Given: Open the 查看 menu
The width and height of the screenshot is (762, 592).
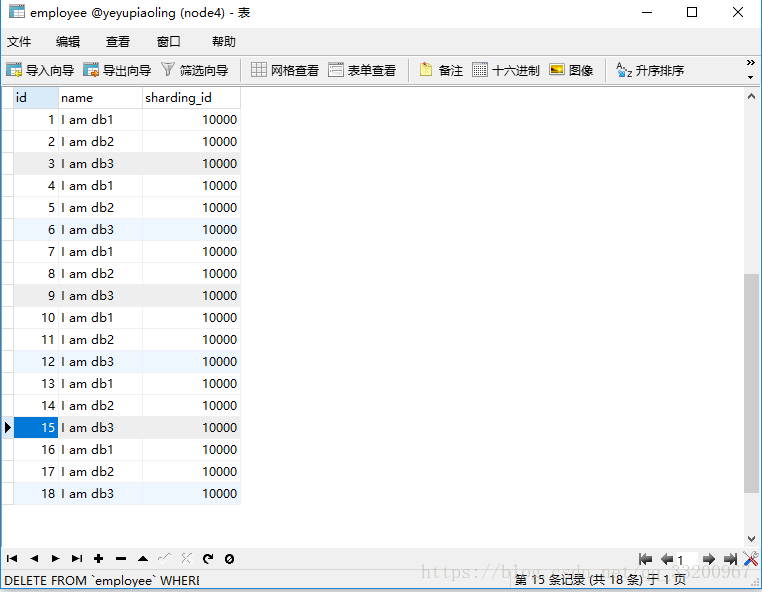Looking at the screenshot, I should click(x=118, y=41).
